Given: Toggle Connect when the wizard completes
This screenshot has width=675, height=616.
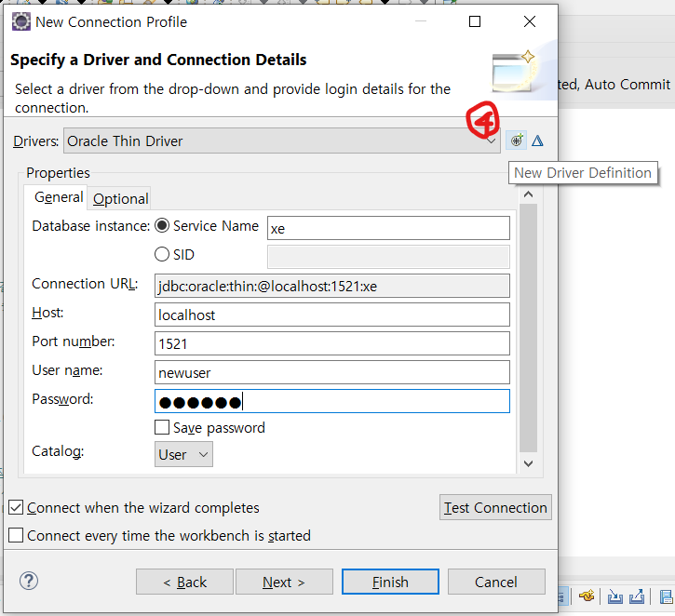Looking at the screenshot, I should click(x=16, y=508).
